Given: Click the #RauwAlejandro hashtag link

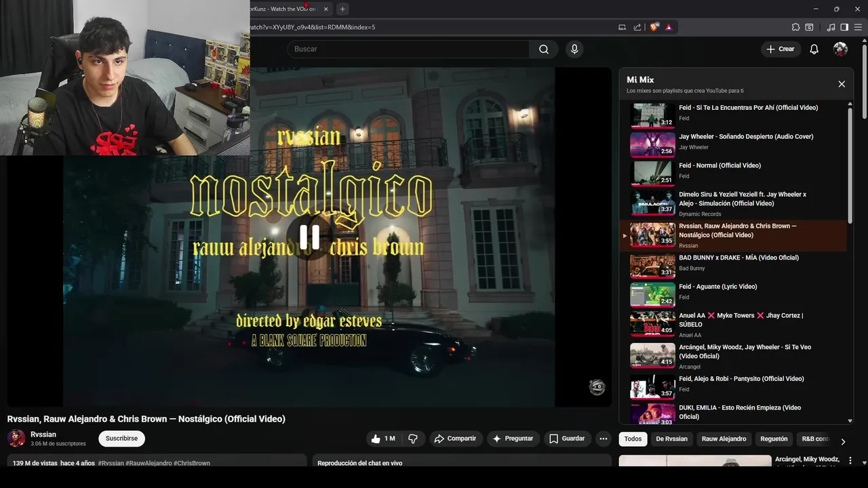Looking at the screenshot, I should (x=149, y=464).
